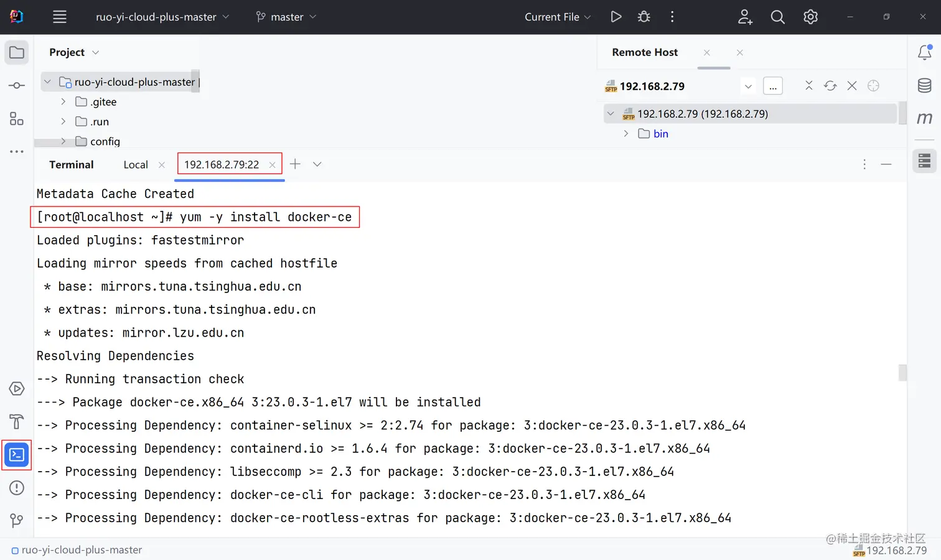Open Project view selector dropdown
Image resolution: width=941 pixels, height=560 pixels.
pos(74,52)
